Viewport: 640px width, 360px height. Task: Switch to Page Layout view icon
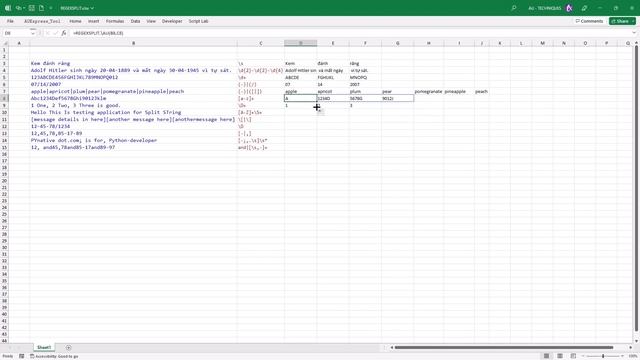560,356
